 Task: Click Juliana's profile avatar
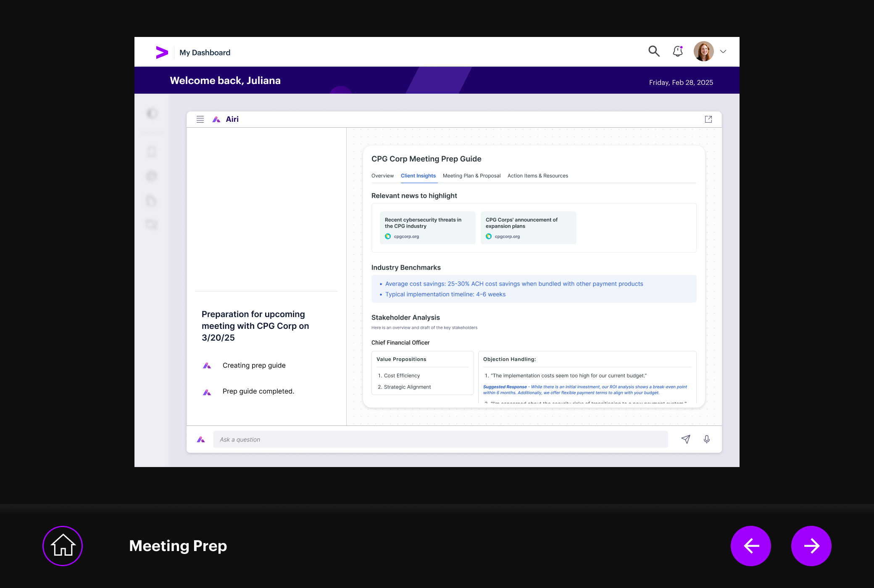(x=704, y=51)
